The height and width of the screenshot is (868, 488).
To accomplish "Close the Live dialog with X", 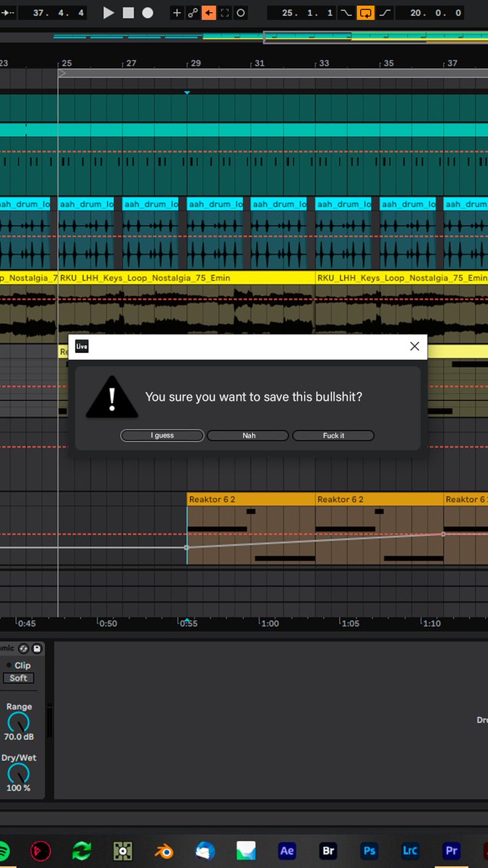I will click(414, 346).
